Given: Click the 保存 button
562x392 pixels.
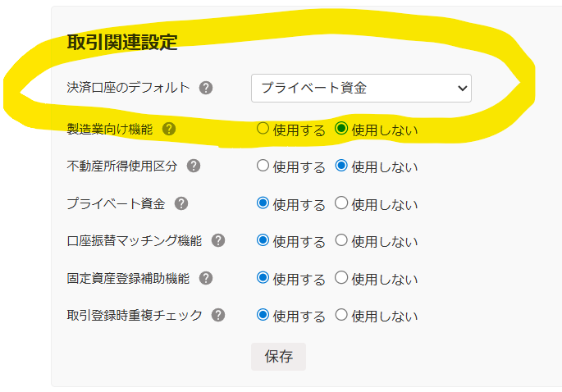Looking at the screenshot, I should tap(278, 357).
